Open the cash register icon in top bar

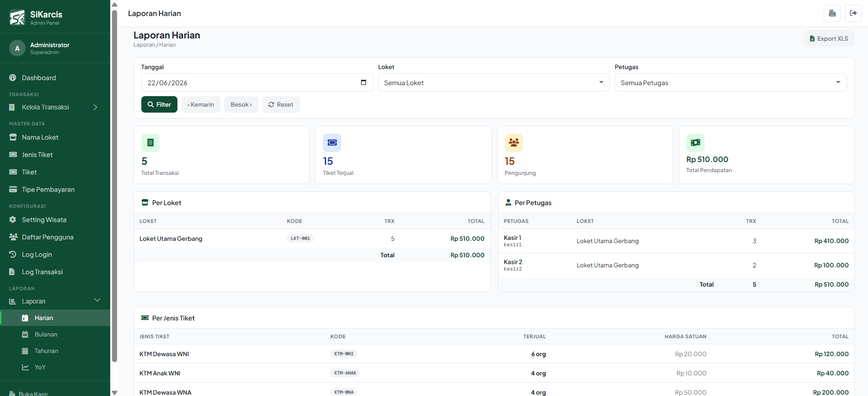[832, 13]
